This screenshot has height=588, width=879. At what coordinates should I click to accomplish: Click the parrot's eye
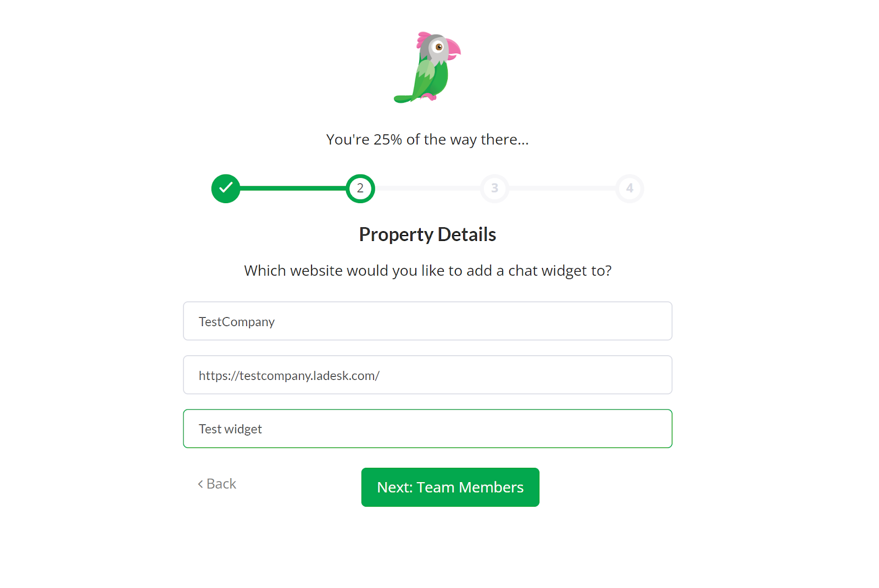pos(438,47)
